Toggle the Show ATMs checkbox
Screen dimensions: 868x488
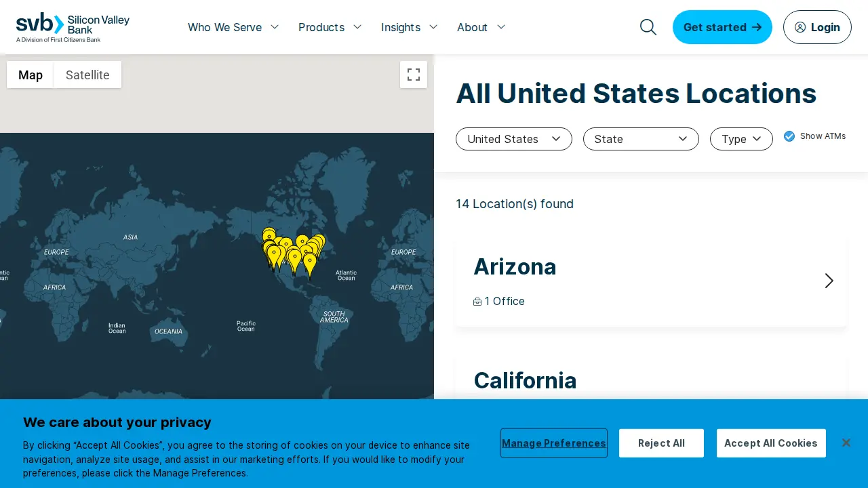(x=789, y=136)
